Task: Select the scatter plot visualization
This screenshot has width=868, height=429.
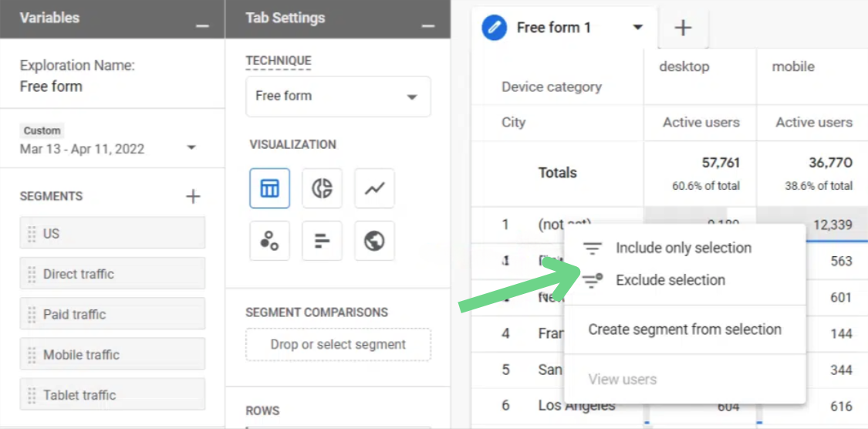Action: (x=269, y=241)
